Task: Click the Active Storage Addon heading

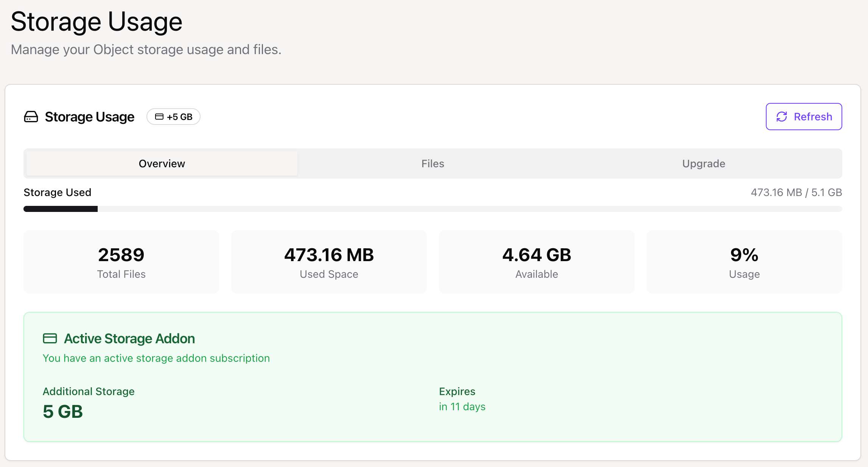Action: 129,338
